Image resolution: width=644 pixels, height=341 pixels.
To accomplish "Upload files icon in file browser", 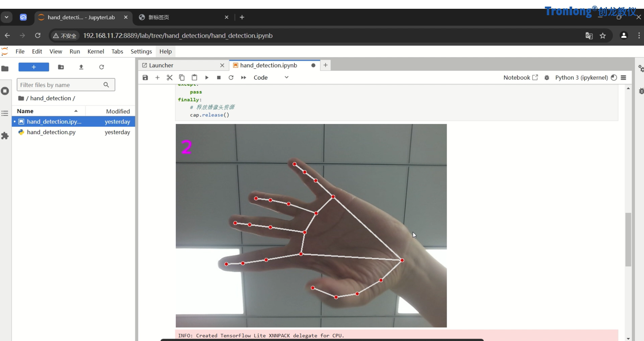I will click(x=81, y=67).
